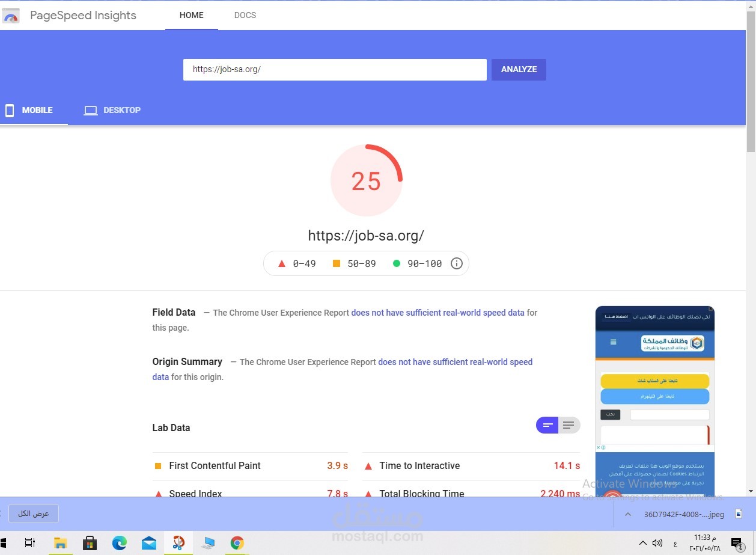Viewport: 756px width, 555px height.
Task: Open the Mail app from the taskbar
Action: [148, 543]
